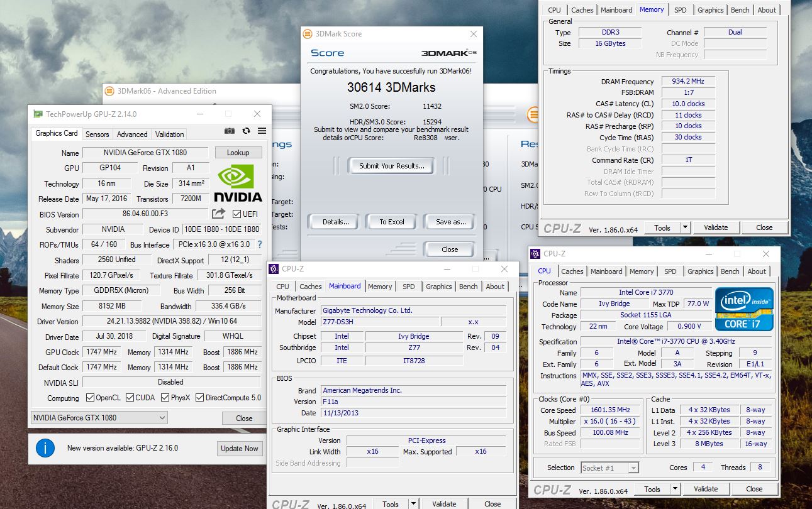Click the Close button in the GPU-Z window
This screenshot has width=812, height=509.
(x=244, y=419)
